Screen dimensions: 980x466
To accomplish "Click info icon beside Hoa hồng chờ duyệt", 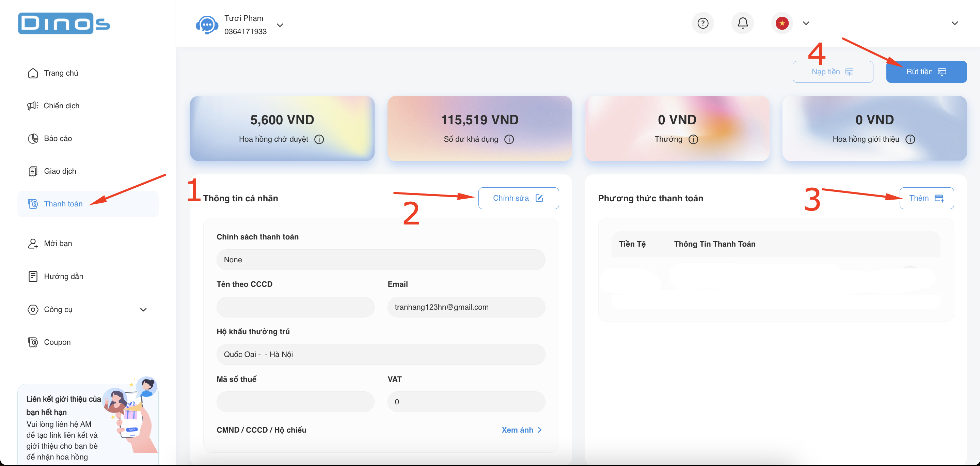I will [319, 139].
